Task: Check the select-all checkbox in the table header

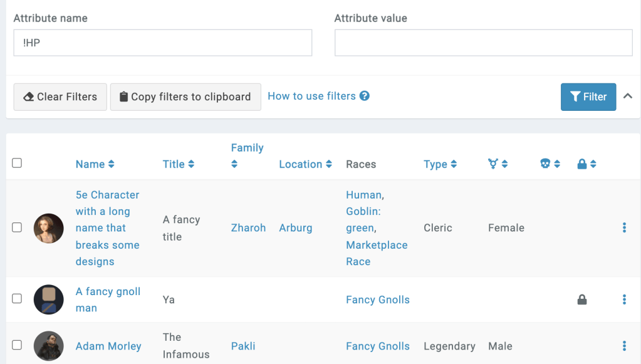Action: [x=17, y=163]
